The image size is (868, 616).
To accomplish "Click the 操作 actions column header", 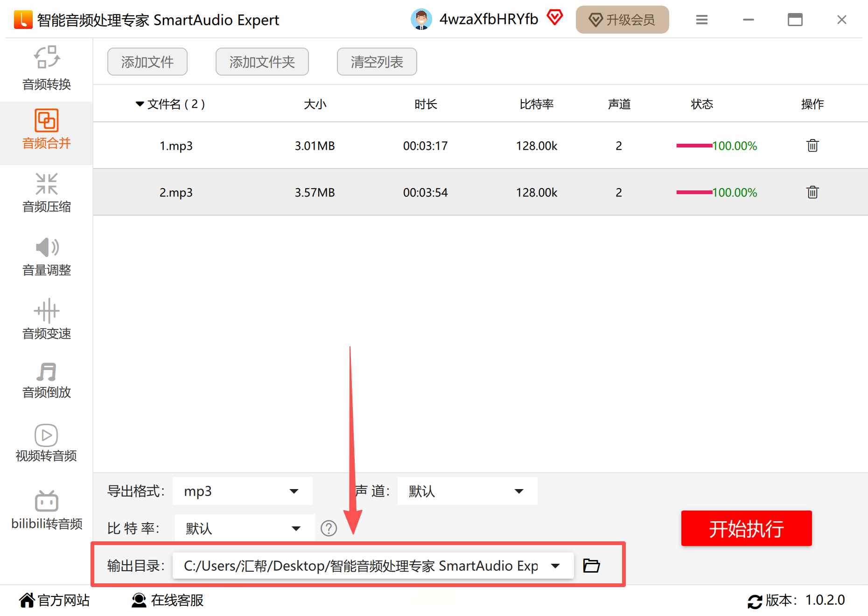I will pyautogui.click(x=812, y=104).
